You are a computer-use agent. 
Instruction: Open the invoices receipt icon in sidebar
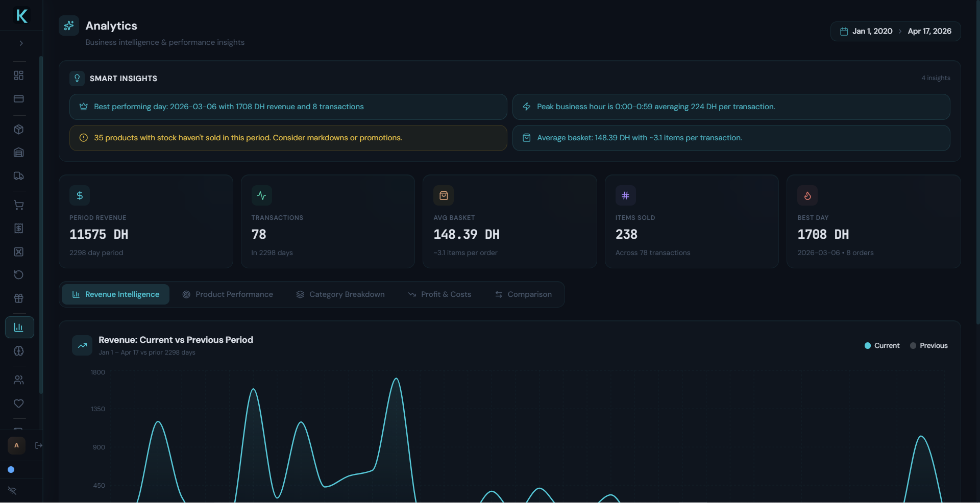(x=19, y=229)
